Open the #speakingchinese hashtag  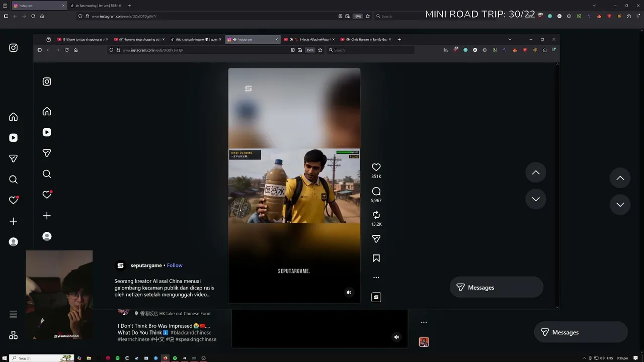click(196, 339)
